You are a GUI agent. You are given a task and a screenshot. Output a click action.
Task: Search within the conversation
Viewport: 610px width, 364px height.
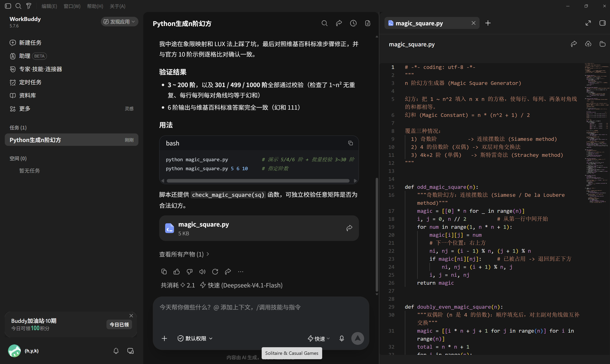[324, 23]
